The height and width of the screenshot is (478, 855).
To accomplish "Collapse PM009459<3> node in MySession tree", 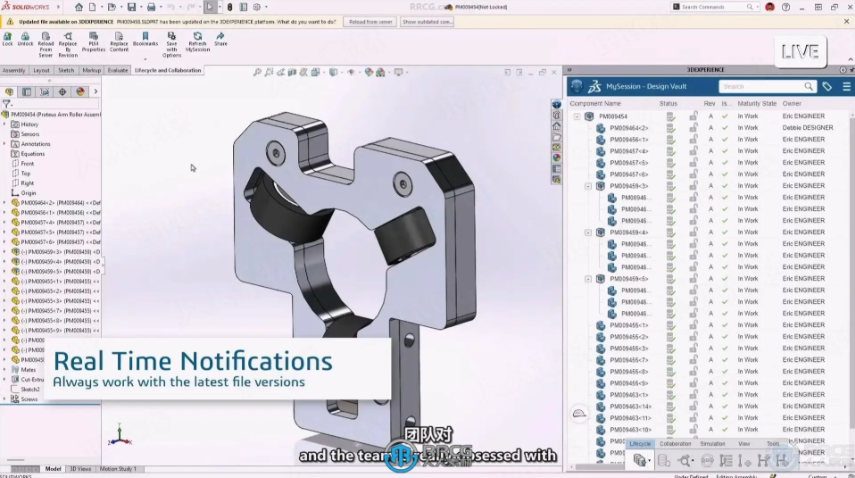I will [588, 186].
